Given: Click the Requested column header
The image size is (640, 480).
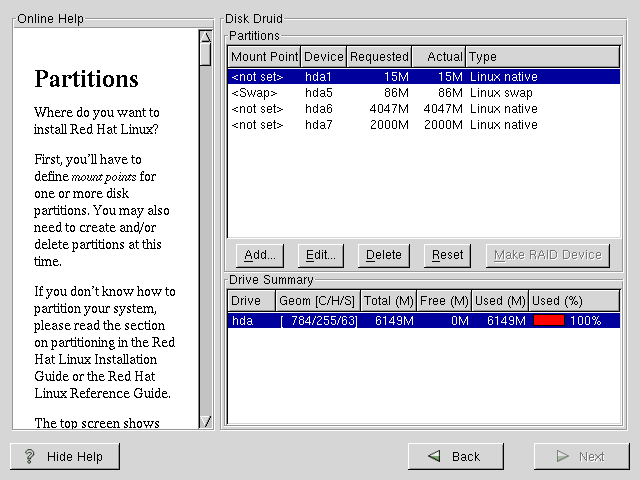Looking at the screenshot, I should coord(379,57).
